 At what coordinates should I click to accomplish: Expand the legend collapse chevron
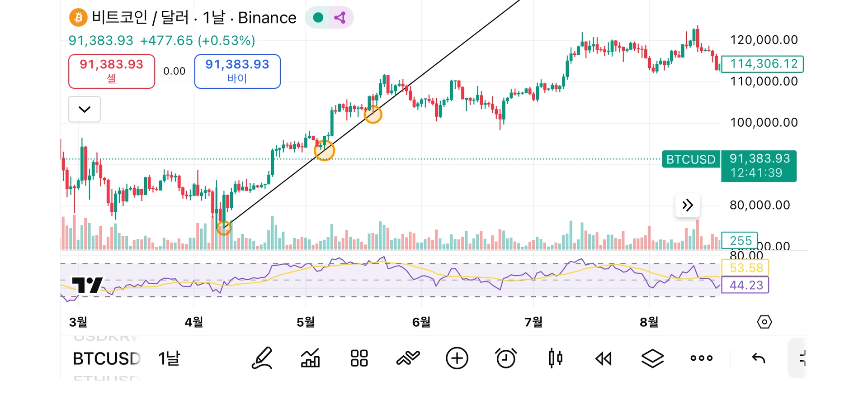[85, 109]
